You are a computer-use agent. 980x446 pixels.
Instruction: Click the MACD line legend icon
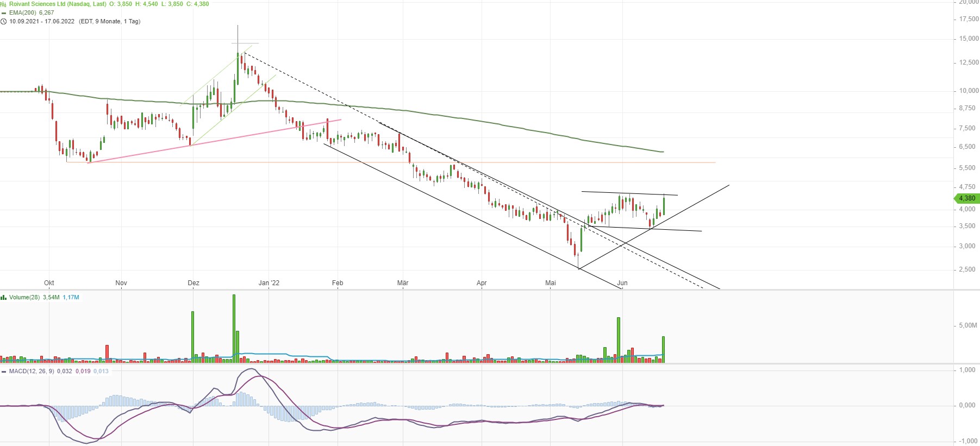pos(4,372)
